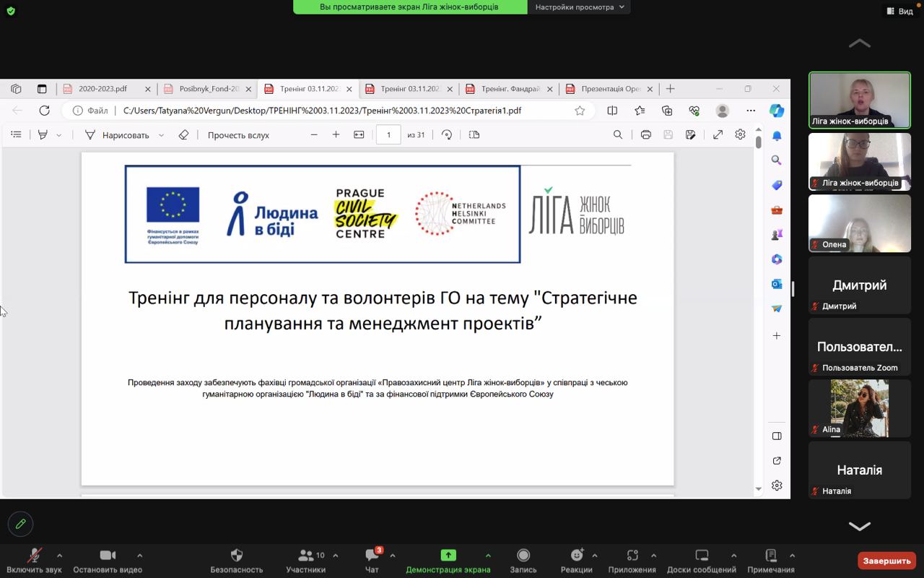Expand arrow next to Демонстрация экрана
924x578 pixels.
coord(488,556)
